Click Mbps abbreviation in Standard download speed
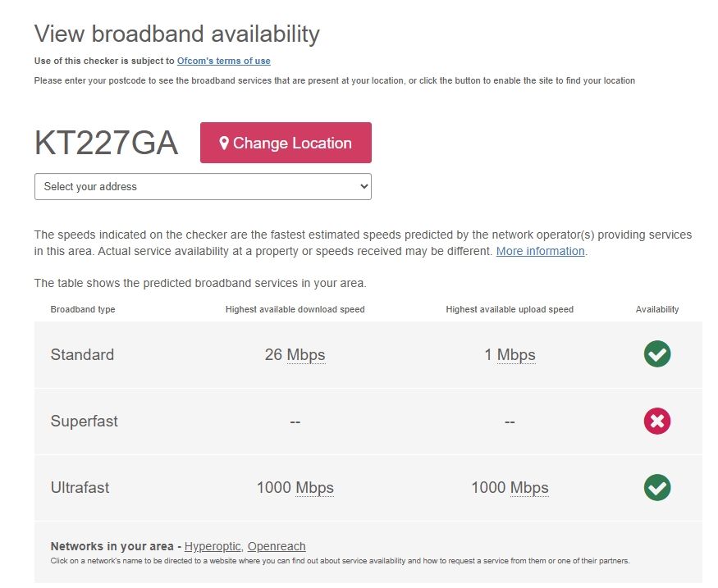Viewport: 718px width, 588px height. click(306, 355)
